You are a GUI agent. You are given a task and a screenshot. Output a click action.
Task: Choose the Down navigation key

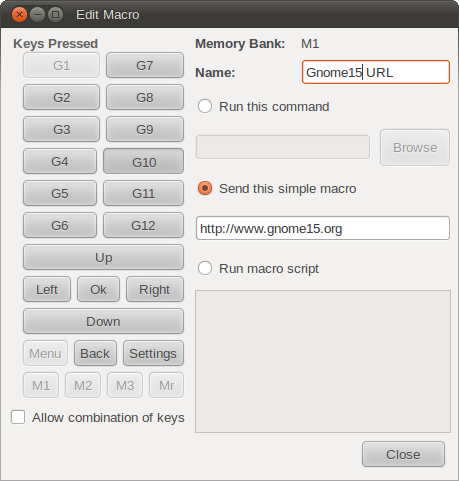[x=103, y=321]
